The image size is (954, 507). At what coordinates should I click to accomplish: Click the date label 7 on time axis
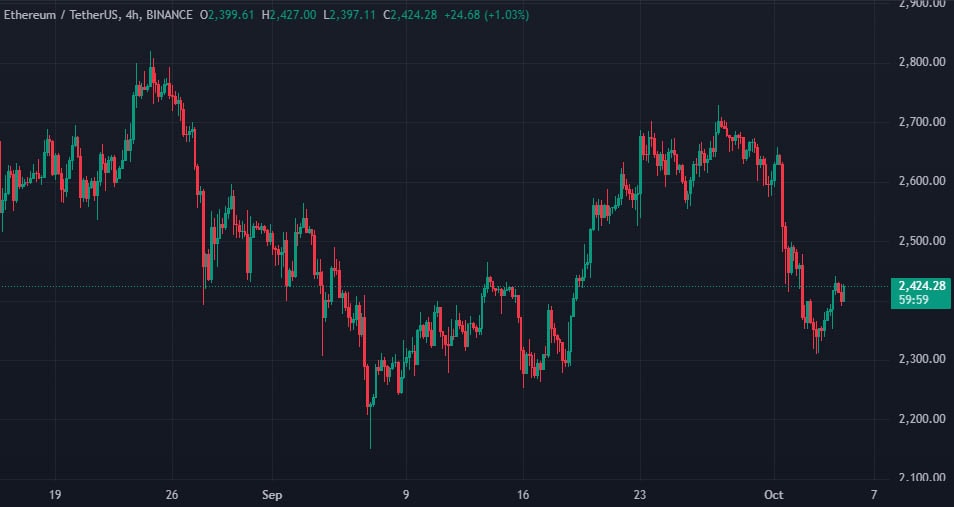[874, 494]
